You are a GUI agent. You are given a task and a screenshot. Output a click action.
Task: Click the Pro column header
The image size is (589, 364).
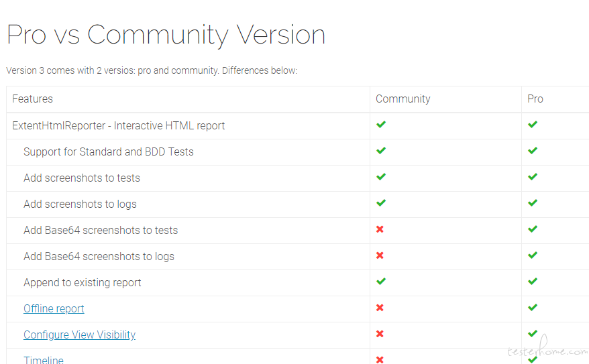pos(535,99)
